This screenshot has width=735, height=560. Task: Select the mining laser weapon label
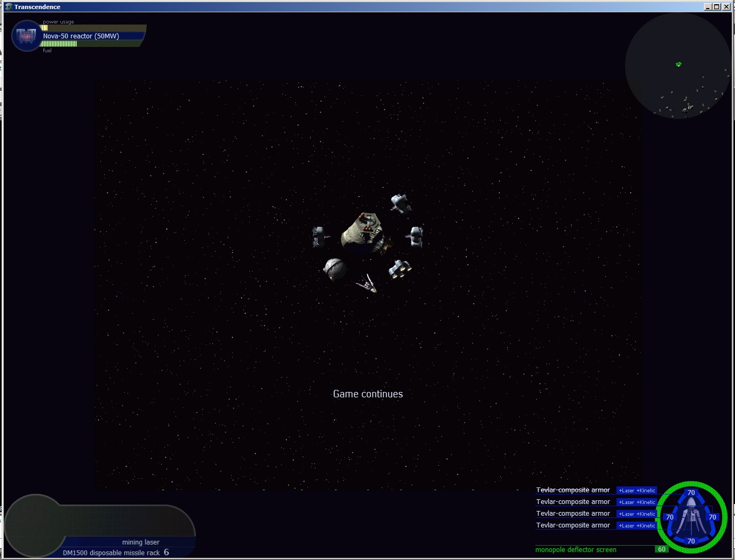click(141, 542)
